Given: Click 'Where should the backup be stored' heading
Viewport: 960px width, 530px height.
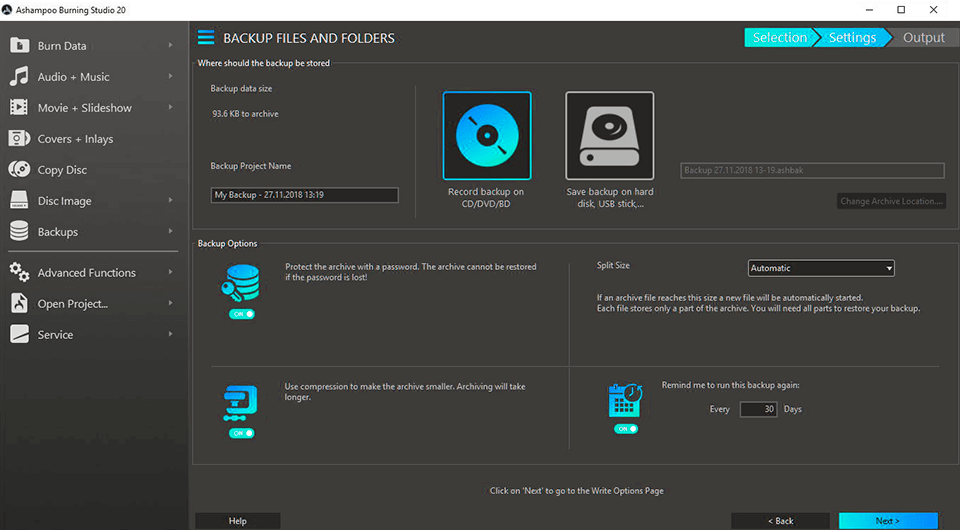Looking at the screenshot, I should tap(263, 63).
